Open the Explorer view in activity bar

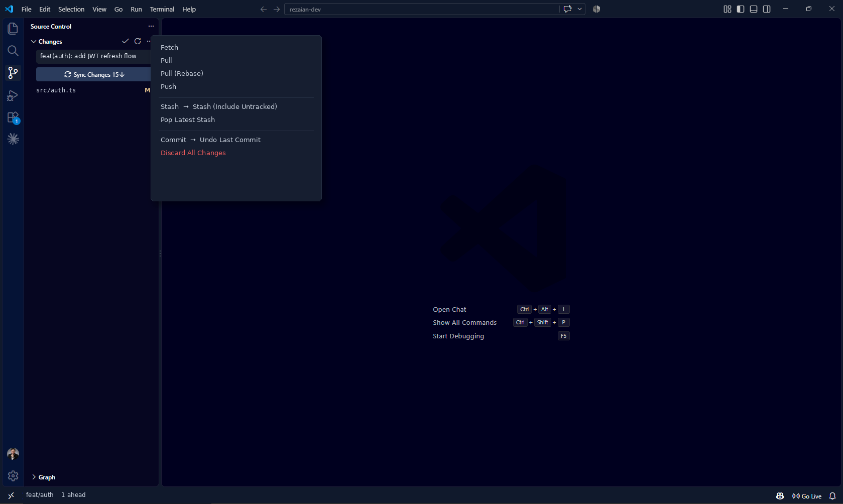13,29
